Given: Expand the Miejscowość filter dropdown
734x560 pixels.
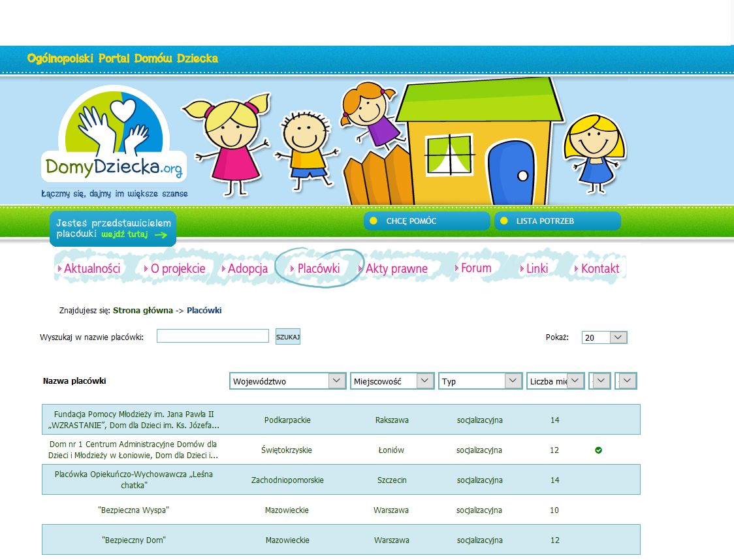Looking at the screenshot, I should tap(392, 381).
